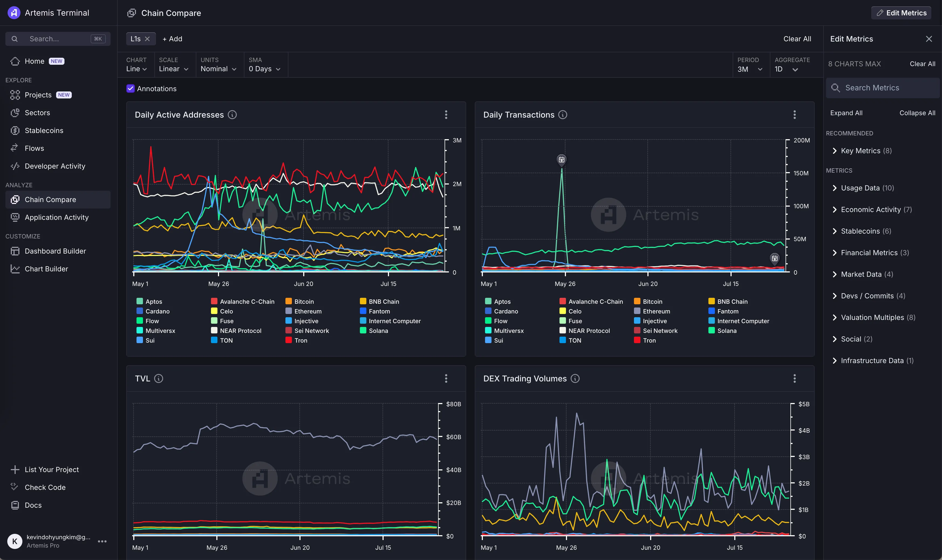Click the Application Activity sidebar icon
The height and width of the screenshot is (560, 942).
[x=15, y=217]
